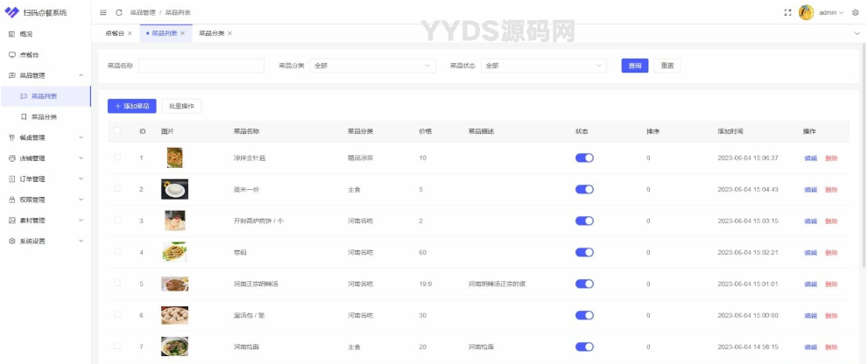Click the 菜品名称 search input field

(x=201, y=66)
